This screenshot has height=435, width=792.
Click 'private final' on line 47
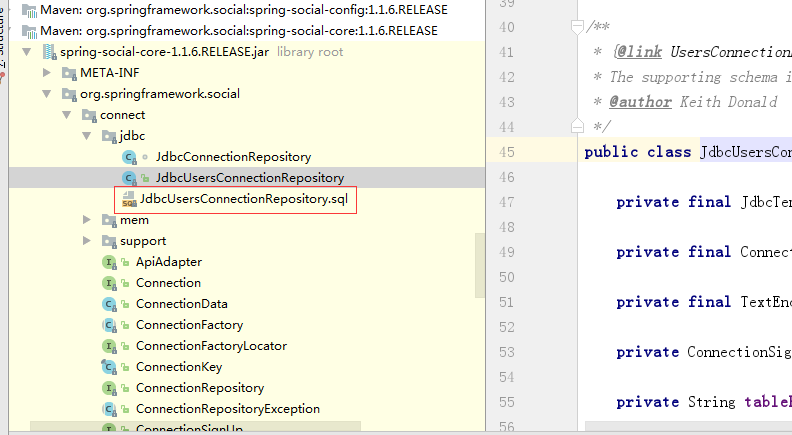point(673,202)
